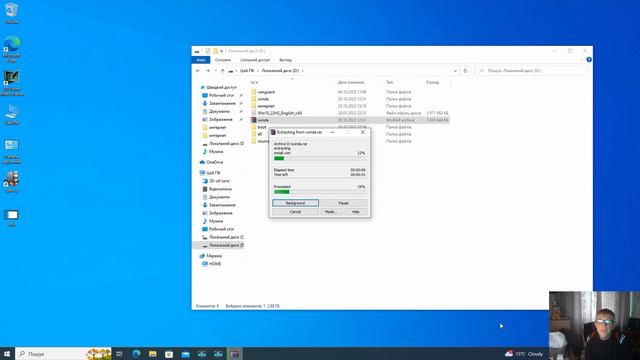Screen dimensions: 640x360
Task: Open OneDrive in the navigation pane
Action: pyautogui.click(x=215, y=162)
